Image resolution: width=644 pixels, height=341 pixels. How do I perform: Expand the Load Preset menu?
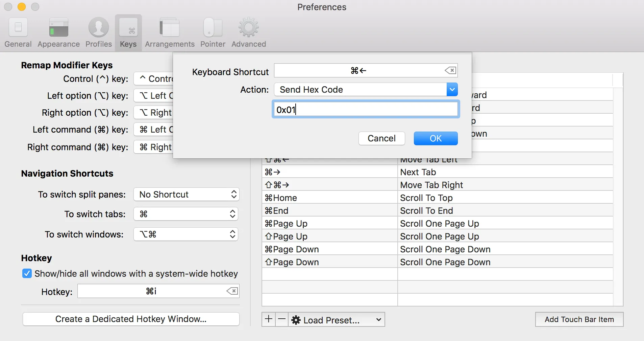[337, 320]
